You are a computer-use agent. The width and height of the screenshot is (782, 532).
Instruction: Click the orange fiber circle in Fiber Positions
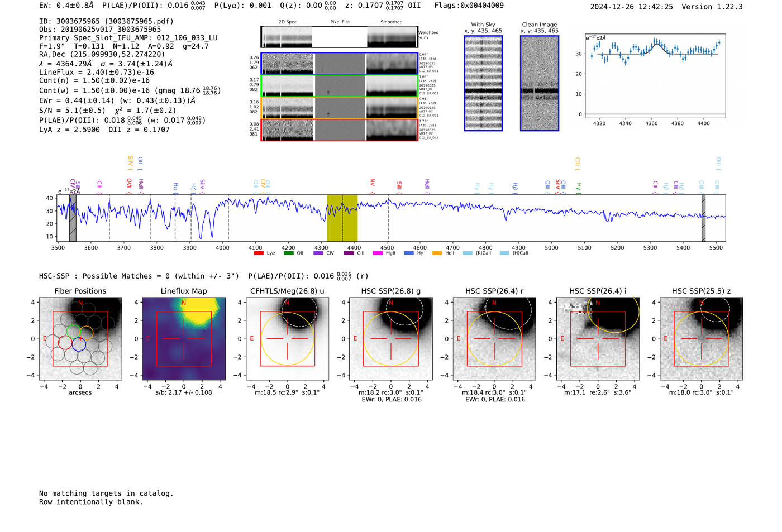[x=86, y=333]
